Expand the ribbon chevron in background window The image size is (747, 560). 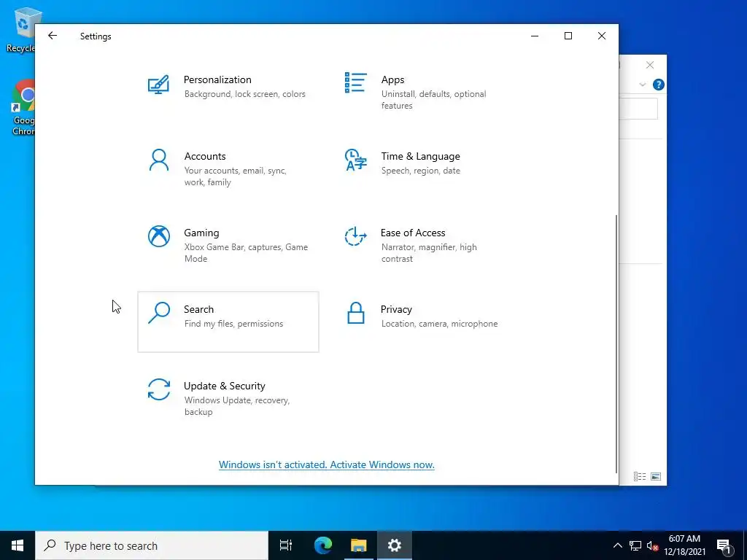(642, 85)
